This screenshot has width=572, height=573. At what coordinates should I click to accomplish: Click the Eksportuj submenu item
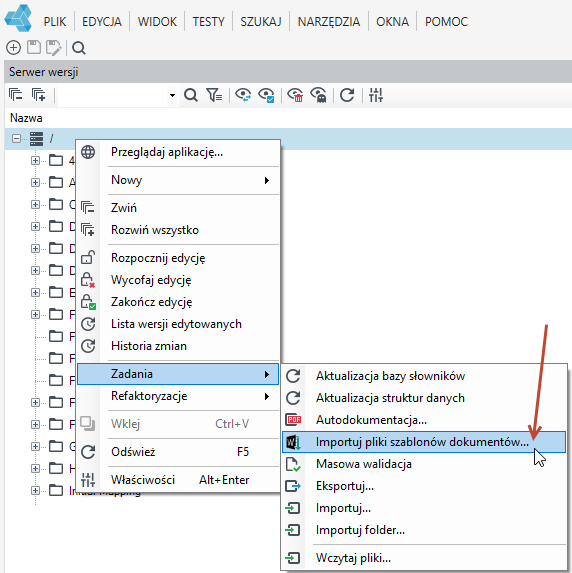(424, 486)
